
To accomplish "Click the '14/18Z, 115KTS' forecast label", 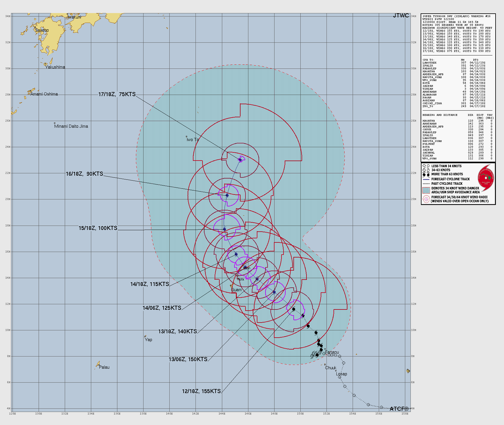I will (150, 284).
